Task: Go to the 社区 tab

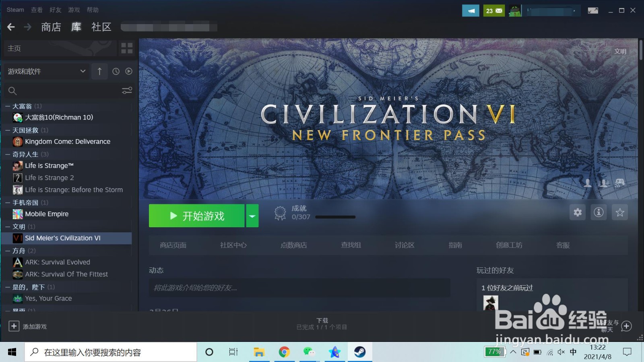Action: pyautogui.click(x=101, y=27)
